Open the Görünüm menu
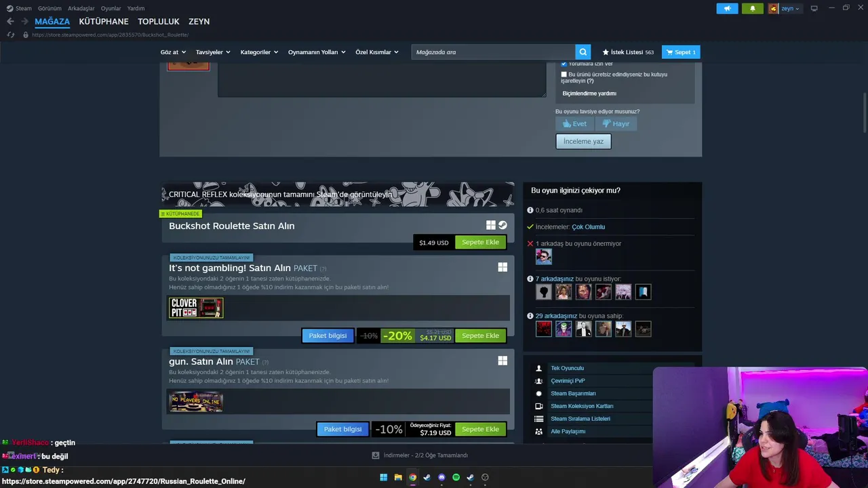This screenshot has width=868, height=488. tap(50, 8)
